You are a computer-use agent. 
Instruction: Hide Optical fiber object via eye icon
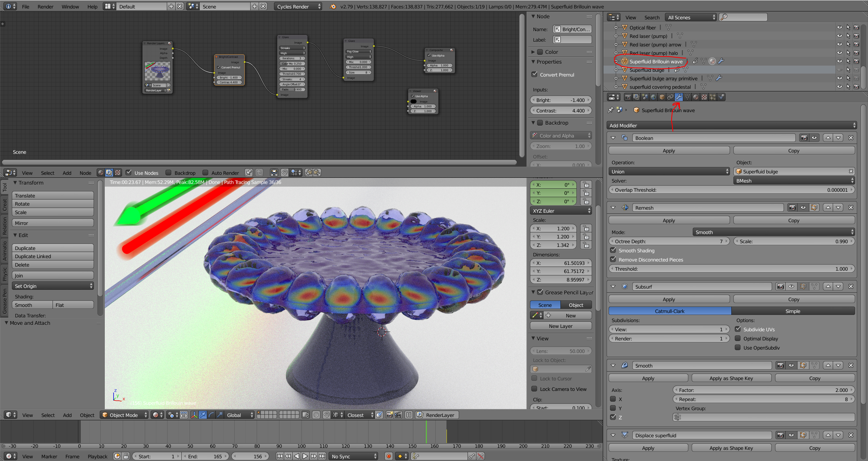[x=840, y=27]
